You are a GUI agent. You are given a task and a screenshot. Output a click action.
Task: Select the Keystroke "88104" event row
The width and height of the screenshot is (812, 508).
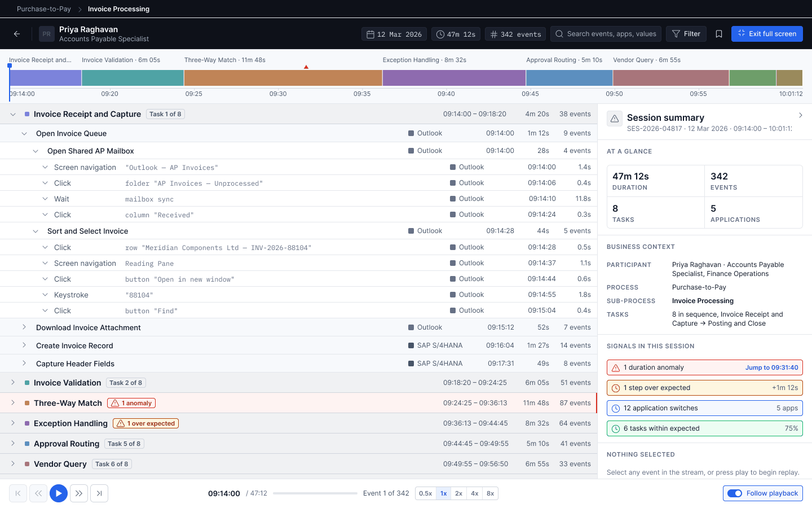298,295
